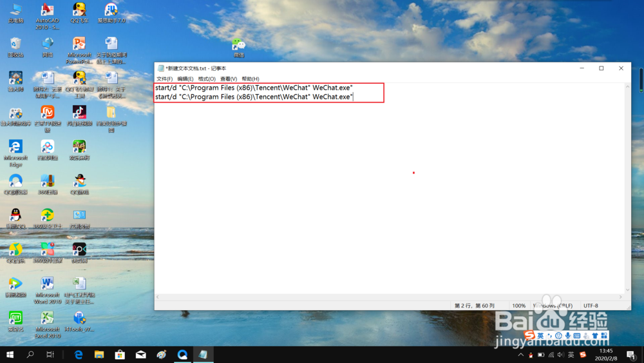Select the Microsoft Word 2010 desktop shortcut

click(x=47, y=290)
